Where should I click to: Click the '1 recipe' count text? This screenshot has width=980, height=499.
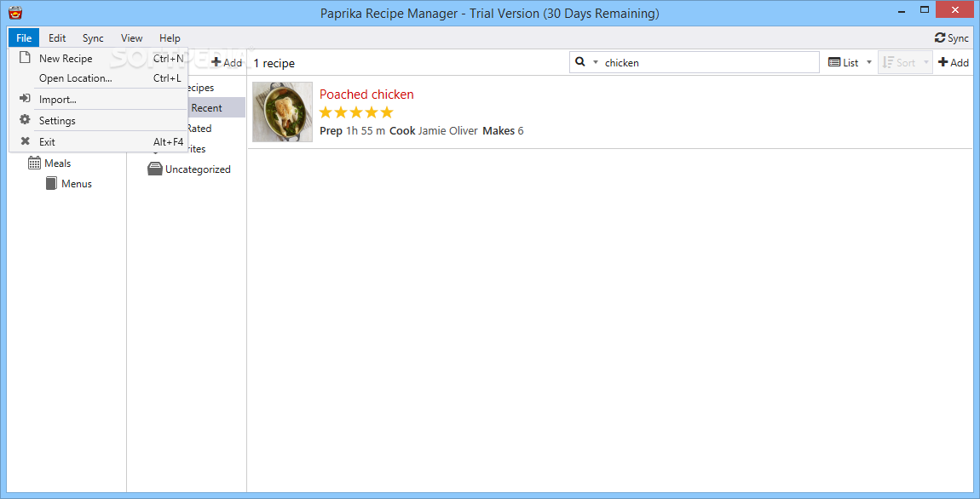pos(274,63)
